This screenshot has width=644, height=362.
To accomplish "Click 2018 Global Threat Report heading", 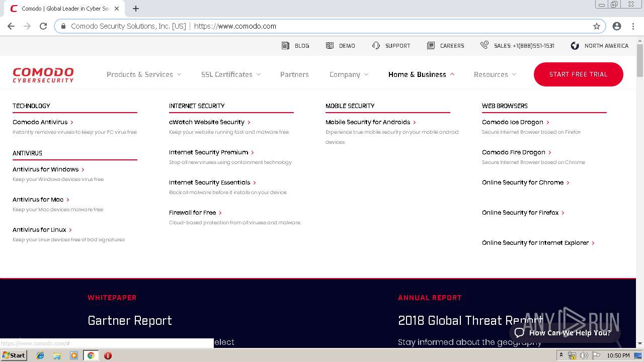I will tap(470, 320).
